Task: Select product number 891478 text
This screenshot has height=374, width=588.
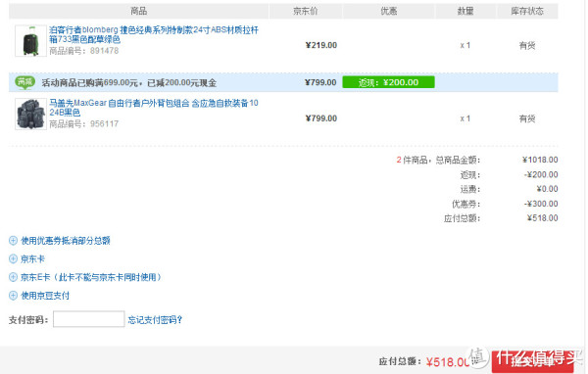Action: [x=104, y=51]
